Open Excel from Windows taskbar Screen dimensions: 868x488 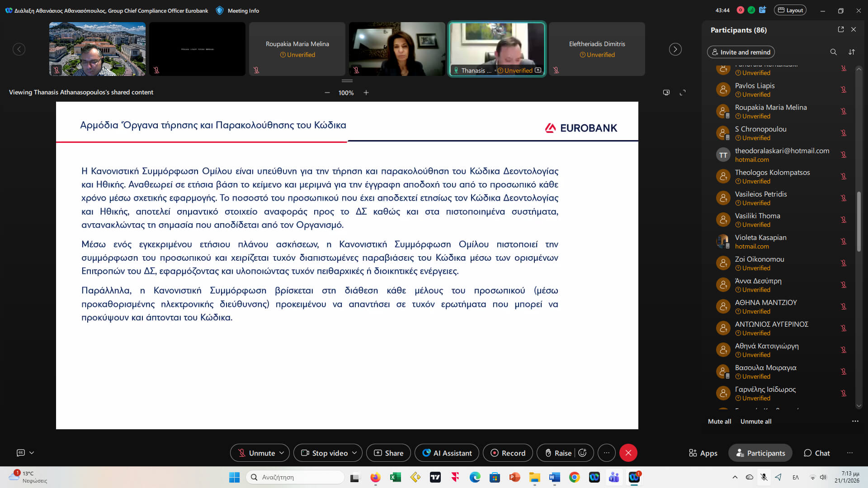tap(396, 477)
